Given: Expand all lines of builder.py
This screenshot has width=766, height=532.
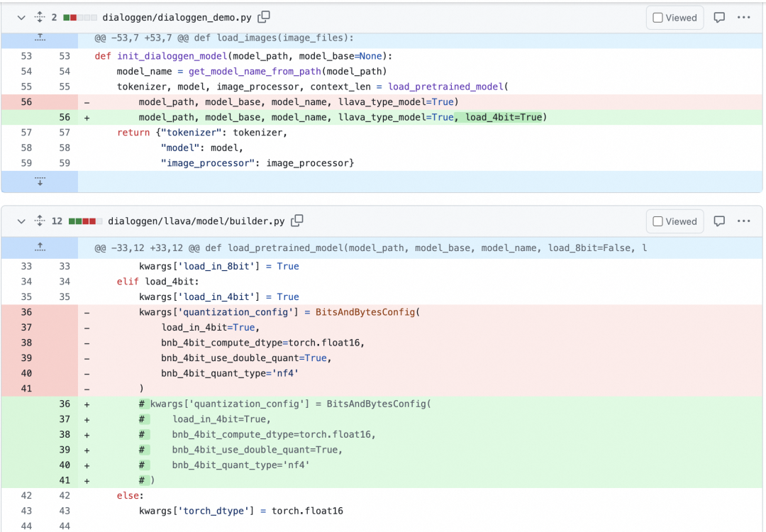Looking at the screenshot, I should [x=40, y=221].
